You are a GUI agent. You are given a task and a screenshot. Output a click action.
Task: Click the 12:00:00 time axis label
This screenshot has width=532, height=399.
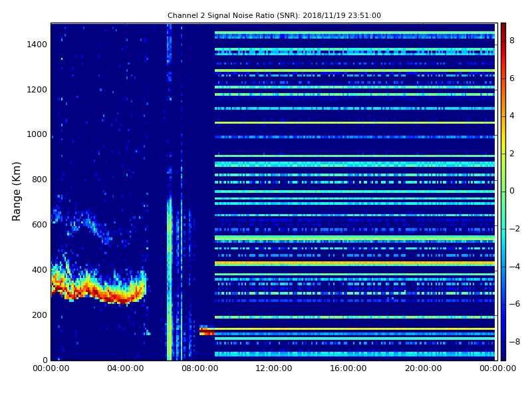pos(274,368)
